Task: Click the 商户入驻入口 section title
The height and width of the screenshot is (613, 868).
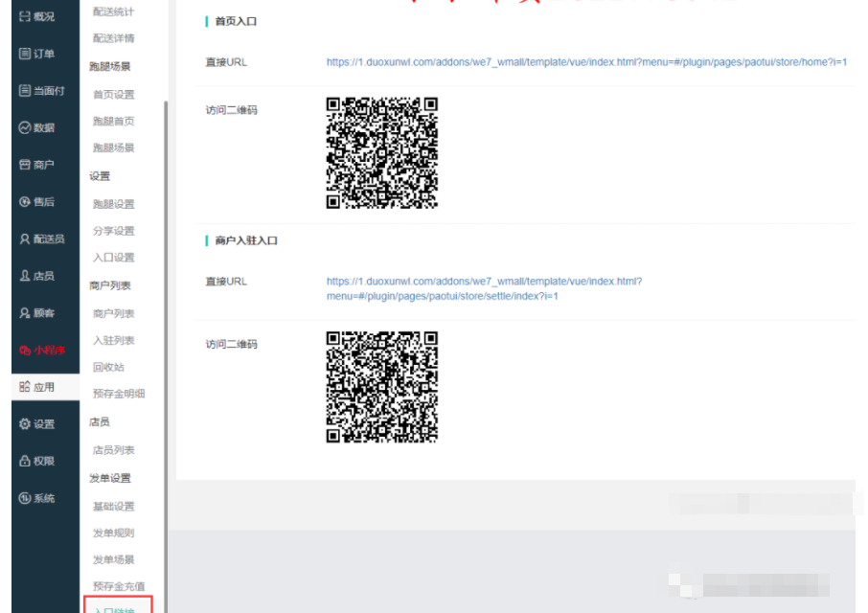Action: [x=246, y=240]
